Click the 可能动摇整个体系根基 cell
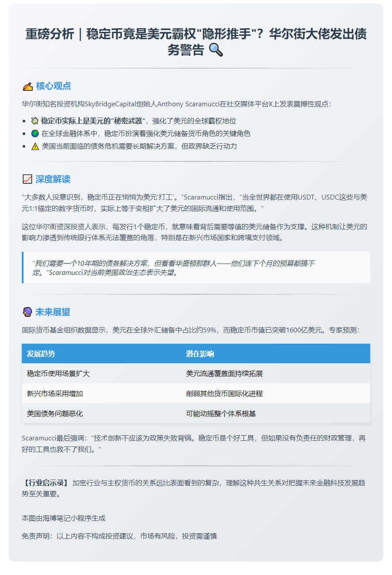 [221, 413]
